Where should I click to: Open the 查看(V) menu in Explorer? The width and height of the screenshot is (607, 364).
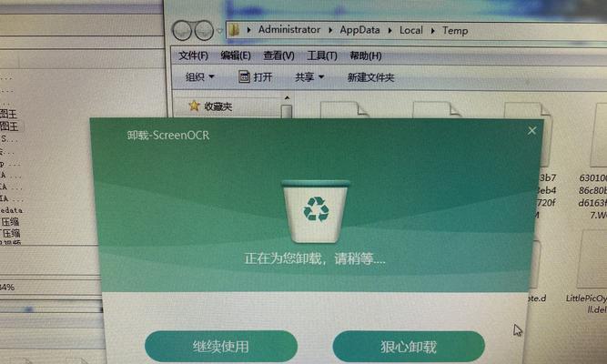[x=278, y=56]
